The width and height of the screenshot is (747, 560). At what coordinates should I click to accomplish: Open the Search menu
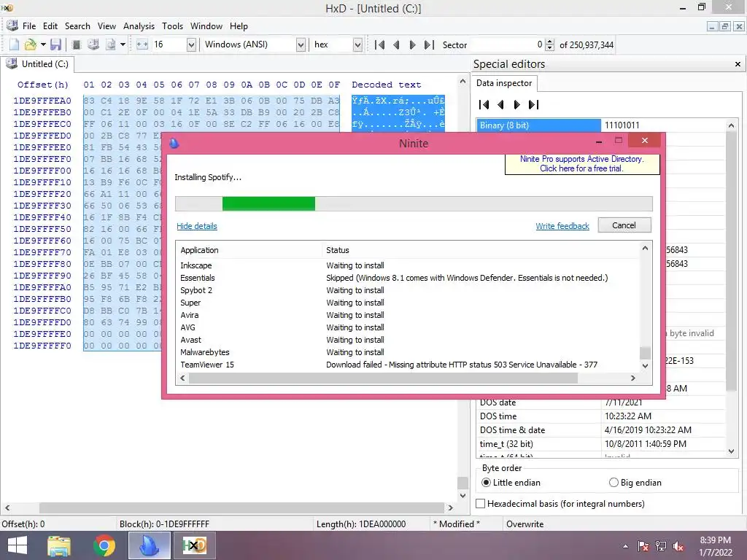[77, 26]
